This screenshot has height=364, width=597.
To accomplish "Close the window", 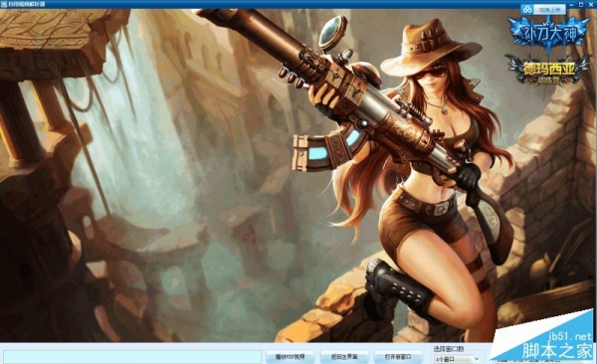I will click(591, 4).
